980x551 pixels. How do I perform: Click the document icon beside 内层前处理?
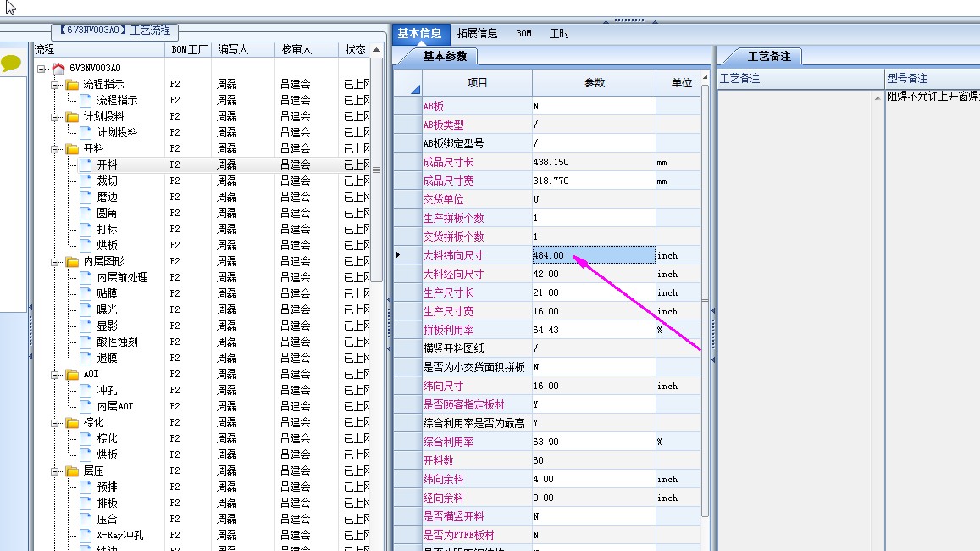pyautogui.click(x=86, y=278)
